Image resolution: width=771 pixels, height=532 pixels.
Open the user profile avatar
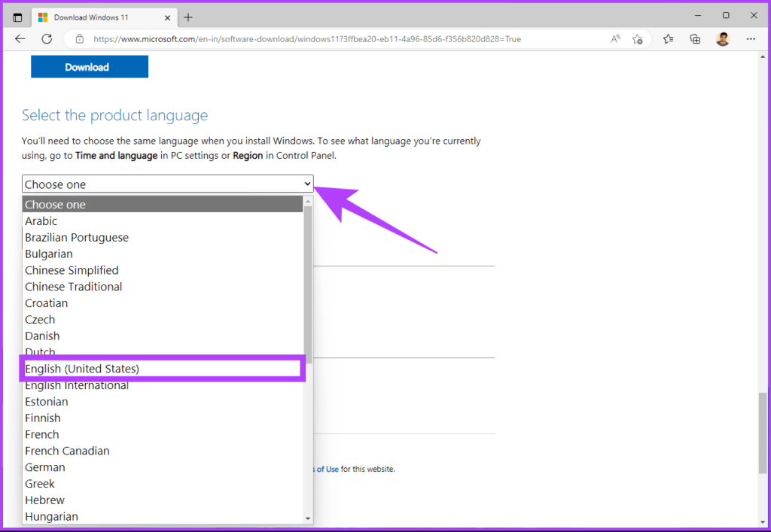click(722, 39)
